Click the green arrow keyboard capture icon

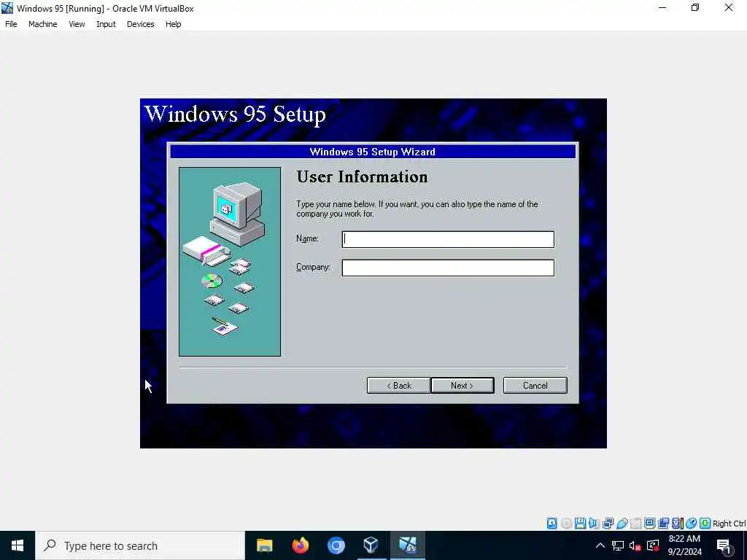click(705, 524)
